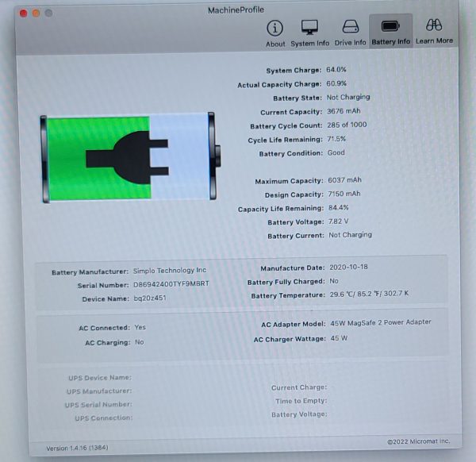Click the version 1.4.16 label

click(x=77, y=449)
